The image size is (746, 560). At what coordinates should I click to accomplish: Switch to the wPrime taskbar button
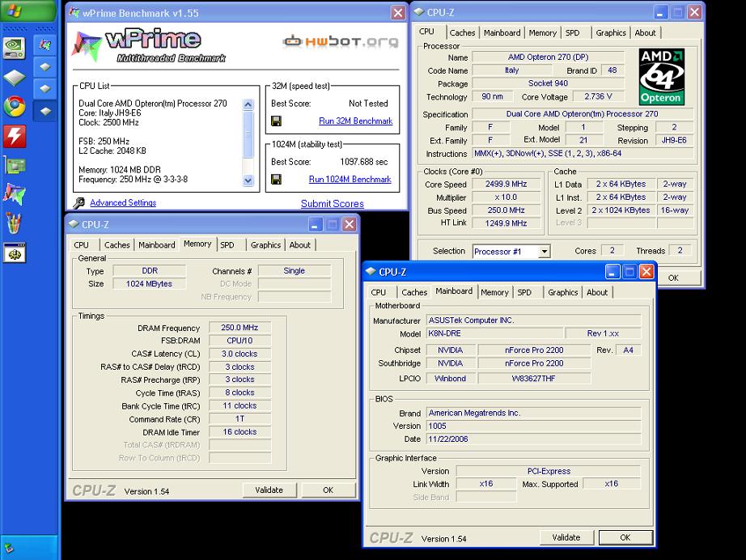click(x=45, y=45)
